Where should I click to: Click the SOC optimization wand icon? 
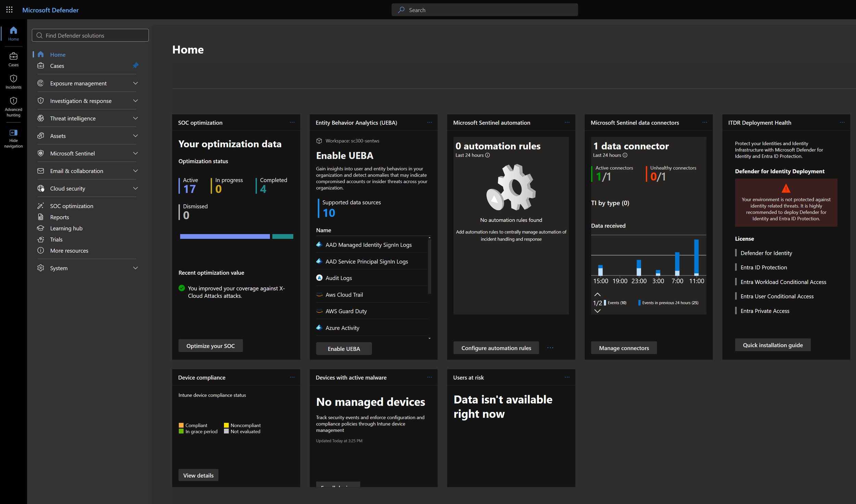[x=41, y=206]
